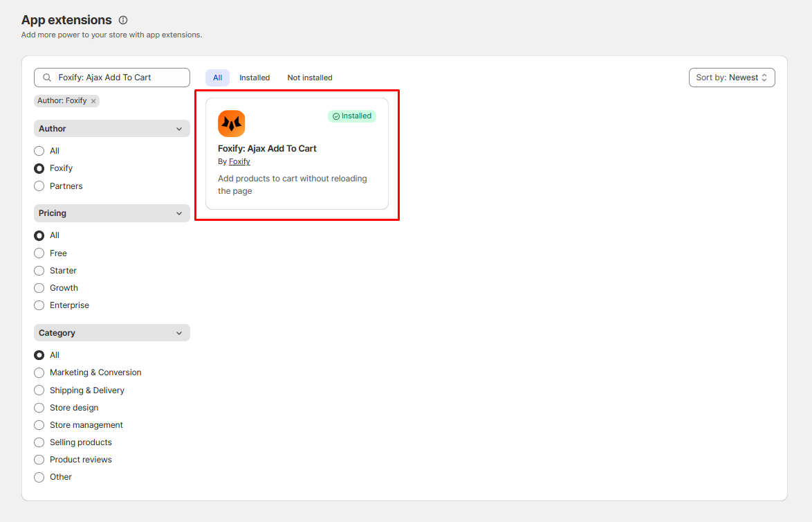Image resolution: width=812 pixels, height=522 pixels.
Task: Click the Installed badge on the Foxify card
Action: (352, 116)
